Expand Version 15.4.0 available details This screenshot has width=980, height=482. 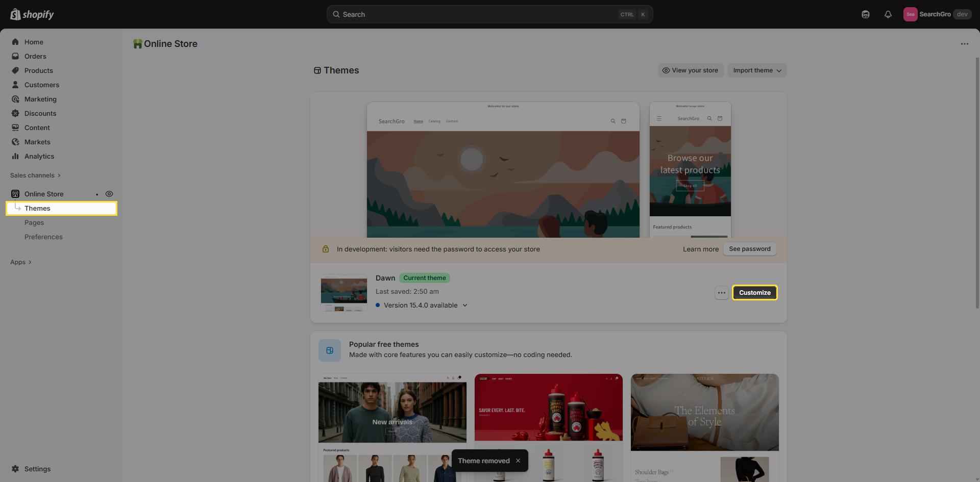(464, 306)
